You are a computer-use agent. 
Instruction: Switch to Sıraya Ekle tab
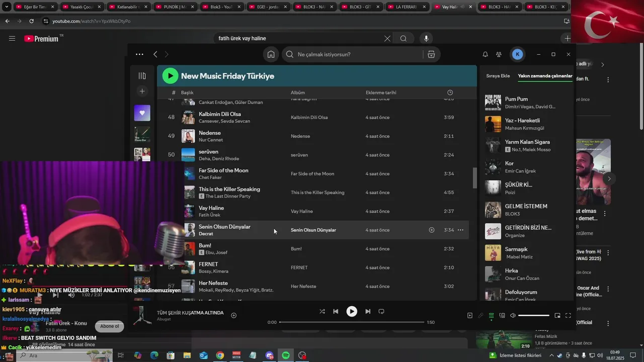(x=498, y=76)
